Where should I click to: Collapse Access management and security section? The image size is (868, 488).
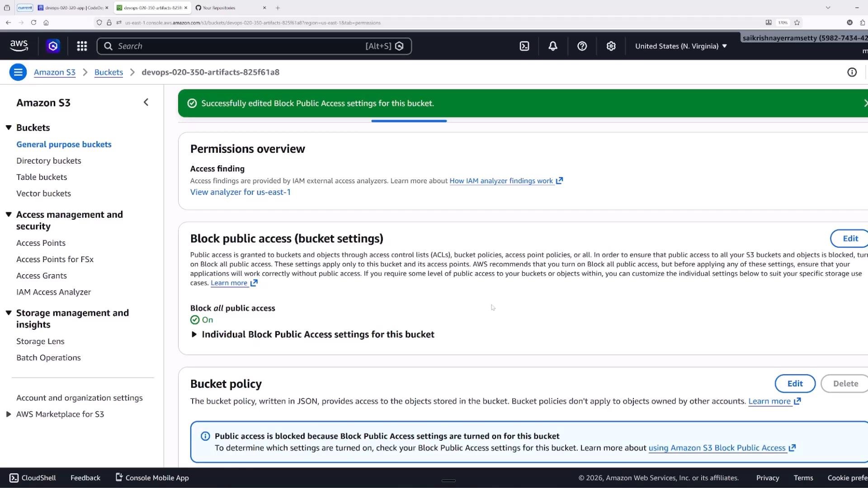pyautogui.click(x=9, y=215)
